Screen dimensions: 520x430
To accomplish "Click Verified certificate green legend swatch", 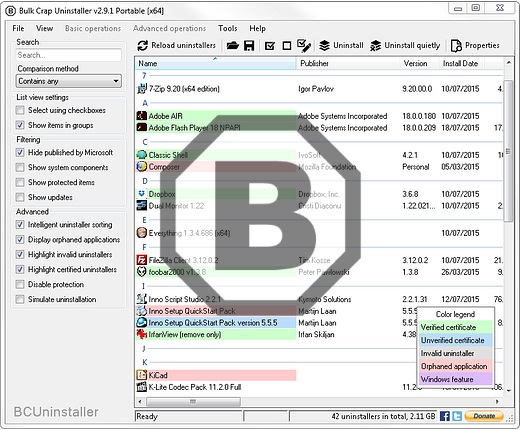I will (x=456, y=327).
